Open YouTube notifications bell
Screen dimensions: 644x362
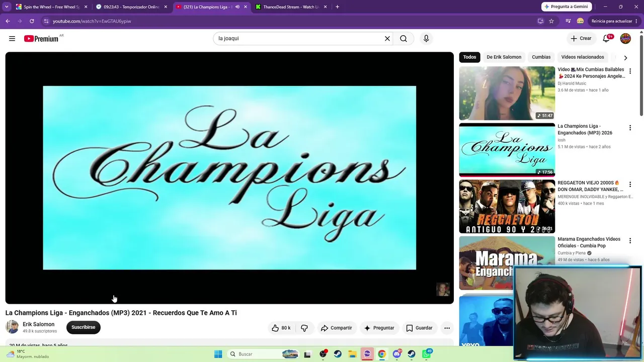606,39
